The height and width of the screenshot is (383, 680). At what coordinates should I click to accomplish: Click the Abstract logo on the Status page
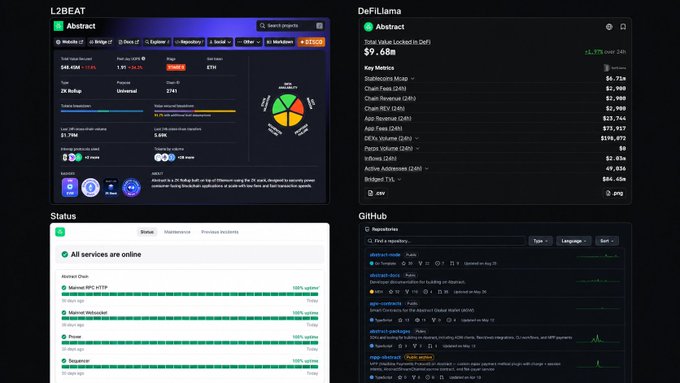pyautogui.click(x=60, y=232)
